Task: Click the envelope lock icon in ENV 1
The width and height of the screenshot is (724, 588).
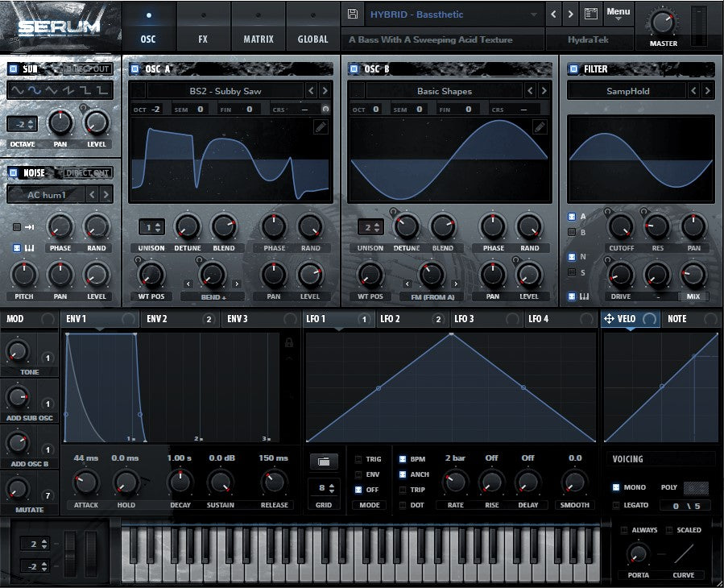Action: coord(289,342)
